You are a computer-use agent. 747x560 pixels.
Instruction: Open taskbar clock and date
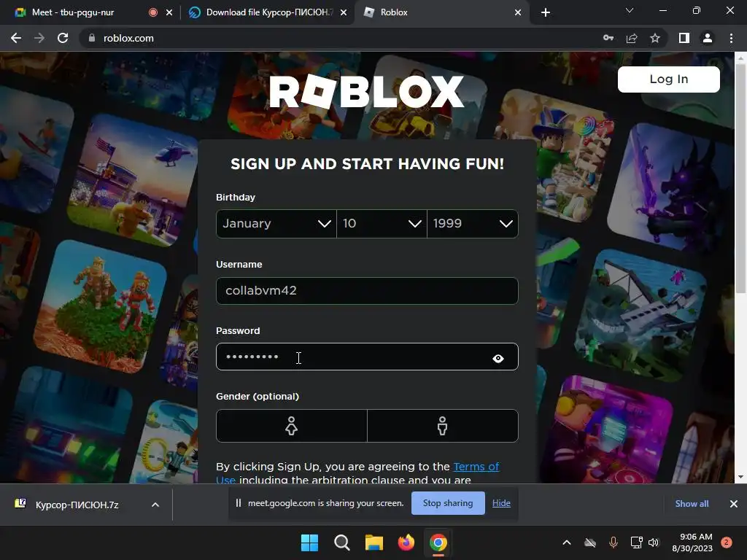click(x=692, y=542)
